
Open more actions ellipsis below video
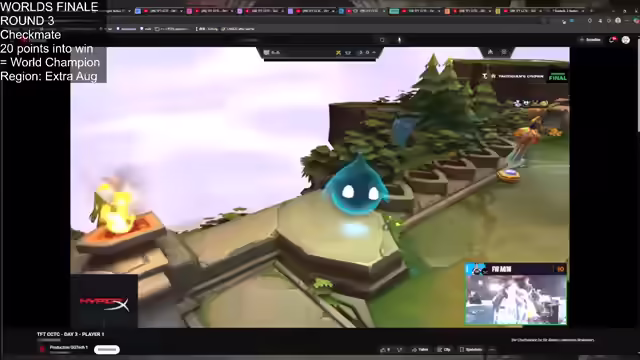(x=492, y=350)
